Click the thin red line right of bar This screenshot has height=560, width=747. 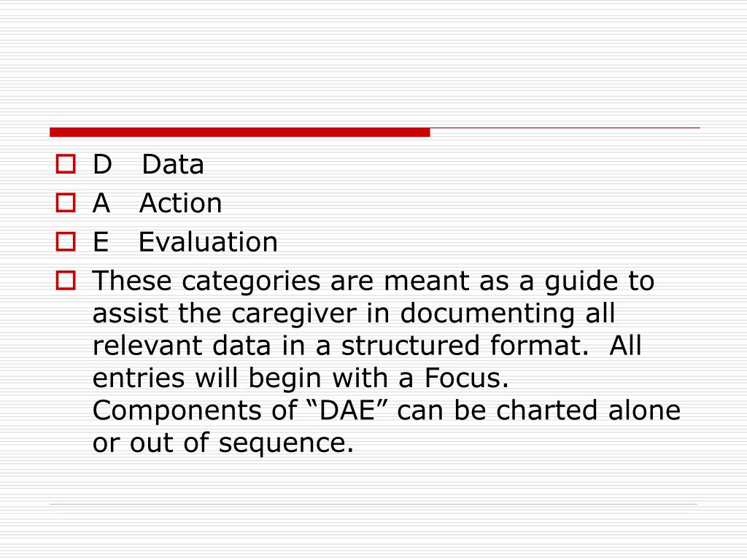click(x=565, y=128)
